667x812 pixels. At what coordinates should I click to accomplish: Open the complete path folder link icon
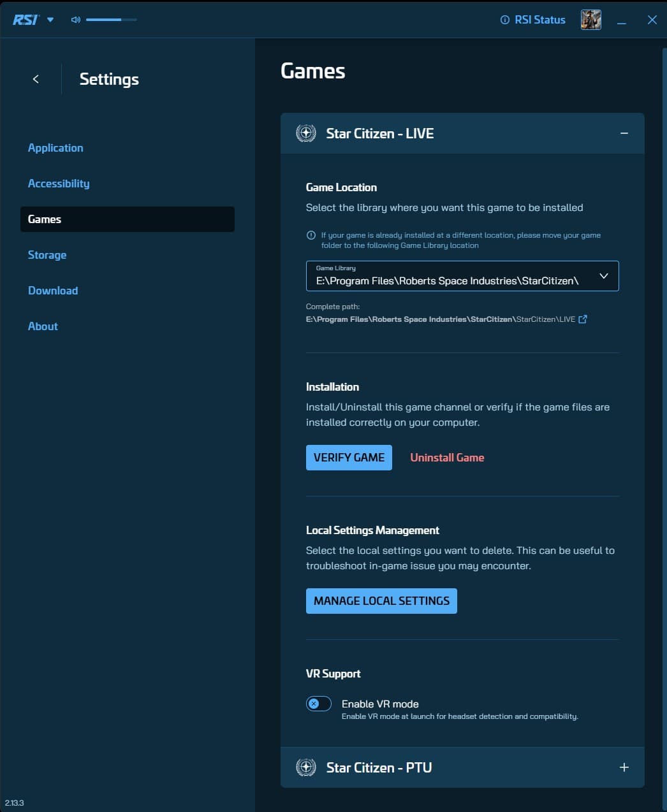pyautogui.click(x=582, y=319)
